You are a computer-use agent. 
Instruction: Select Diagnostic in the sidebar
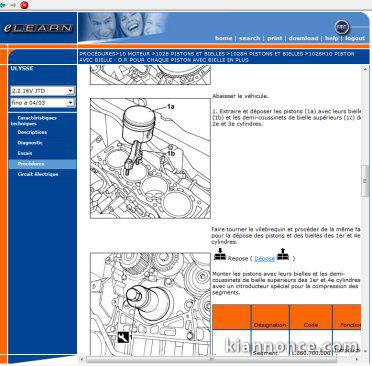point(30,143)
